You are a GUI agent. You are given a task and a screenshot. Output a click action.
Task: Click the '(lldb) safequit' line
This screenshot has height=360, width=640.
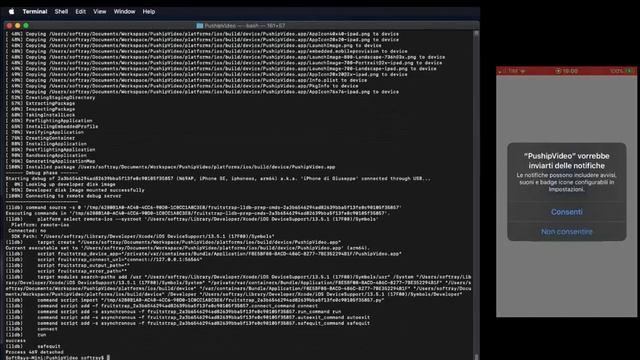(x=33, y=346)
